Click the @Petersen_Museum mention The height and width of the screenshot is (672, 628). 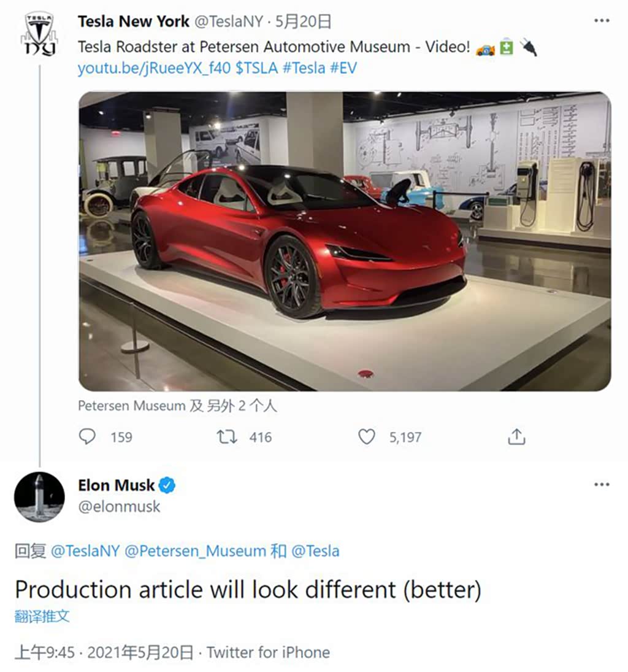(195, 550)
